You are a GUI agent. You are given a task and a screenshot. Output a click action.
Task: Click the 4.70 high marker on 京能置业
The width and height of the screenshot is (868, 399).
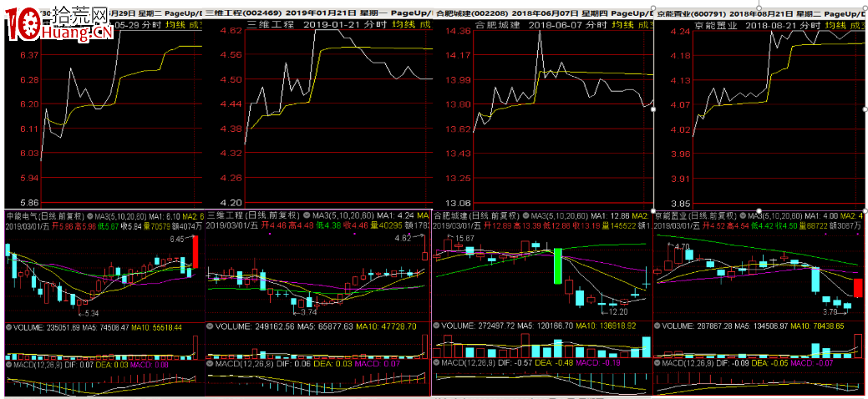680,246
